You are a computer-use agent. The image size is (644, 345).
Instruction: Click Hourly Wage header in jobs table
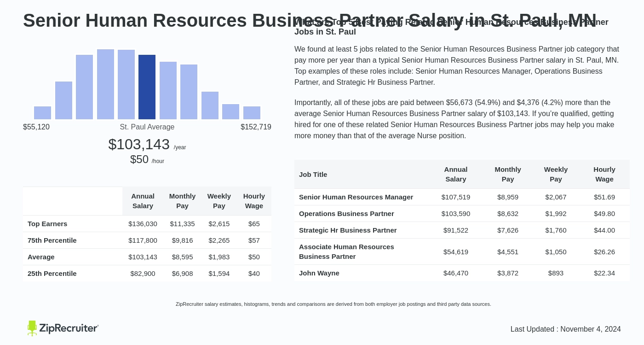[x=604, y=174]
